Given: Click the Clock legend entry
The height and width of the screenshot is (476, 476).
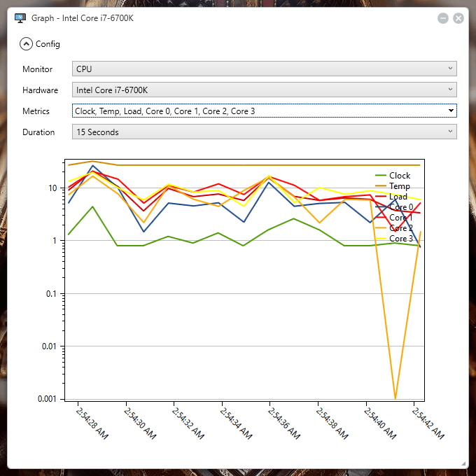Looking at the screenshot, I should (x=393, y=176).
